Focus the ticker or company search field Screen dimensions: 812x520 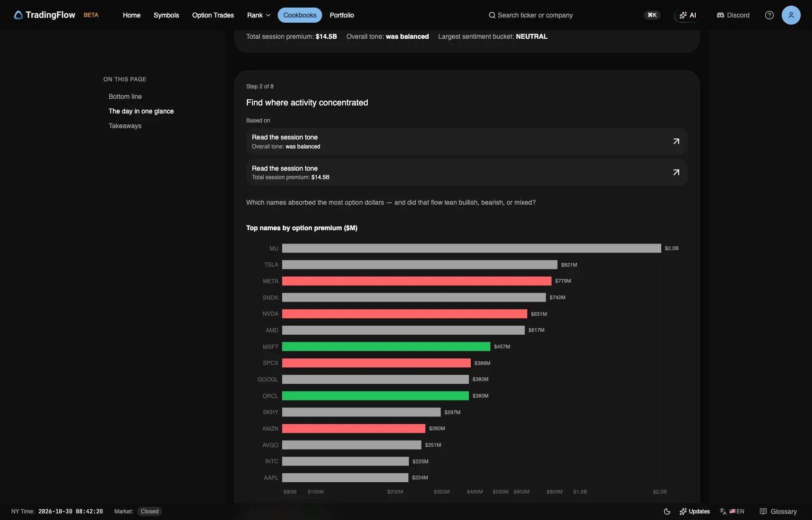pos(535,15)
